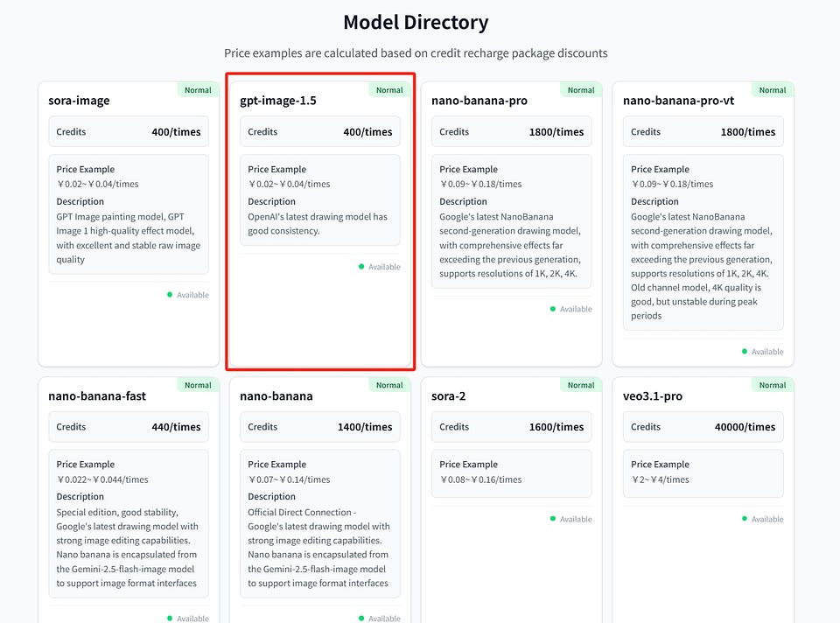Click the Normal badge on gpt-image-1.5 card
The image size is (840, 623).
pos(389,90)
